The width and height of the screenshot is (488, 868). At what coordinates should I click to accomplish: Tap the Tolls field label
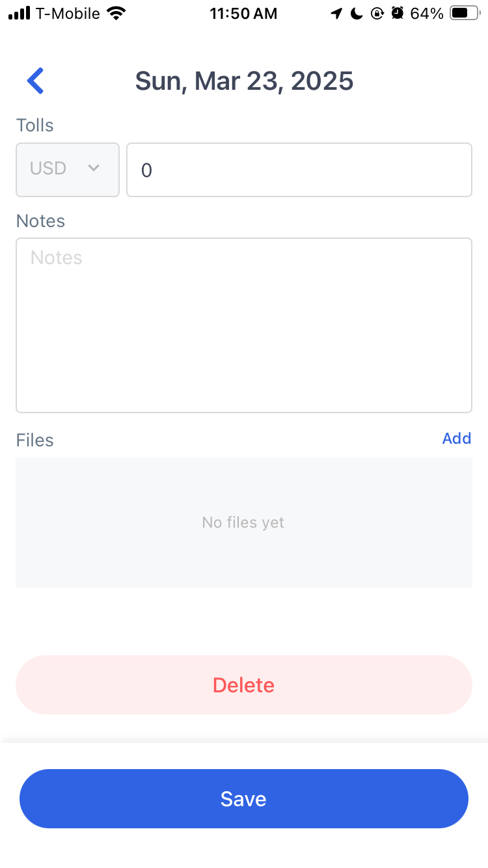pos(35,125)
